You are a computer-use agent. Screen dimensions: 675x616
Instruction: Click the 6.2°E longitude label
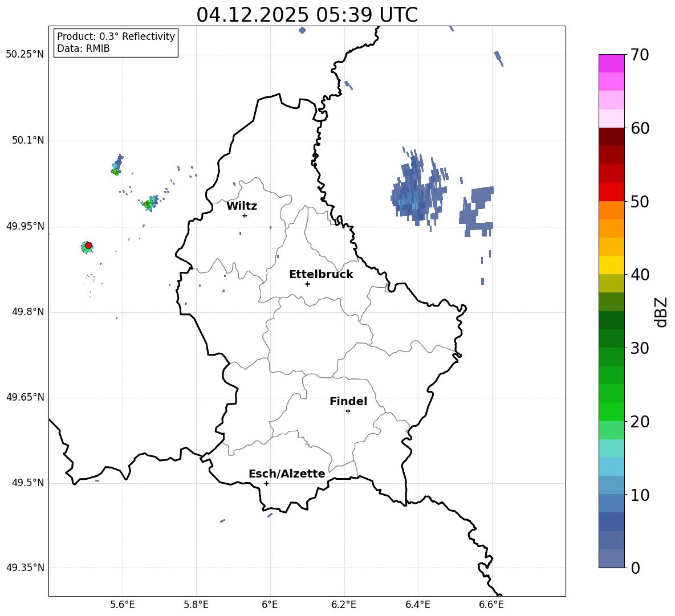tap(344, 605)
